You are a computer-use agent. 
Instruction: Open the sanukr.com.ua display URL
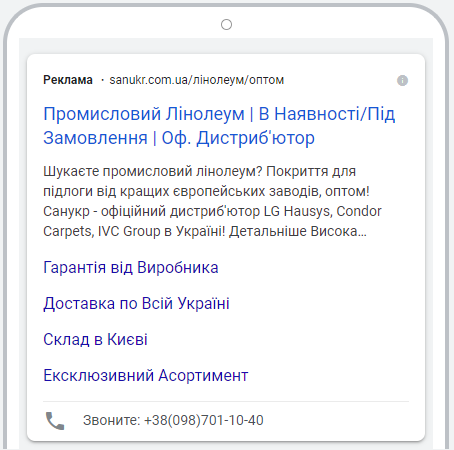point(197,80)
